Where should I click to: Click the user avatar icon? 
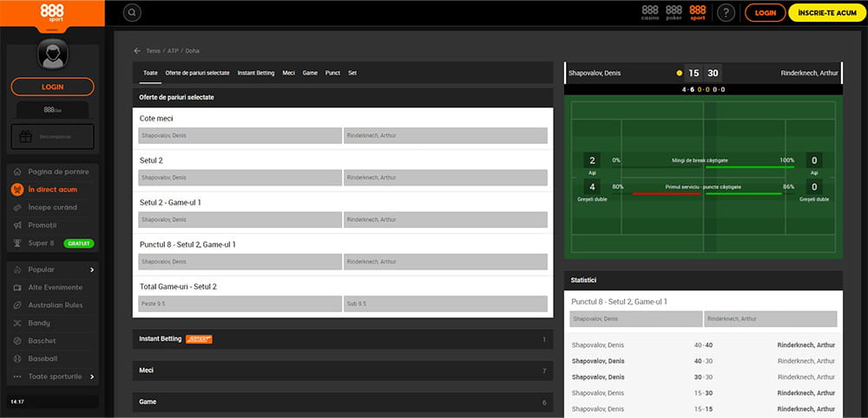point(53,54)
